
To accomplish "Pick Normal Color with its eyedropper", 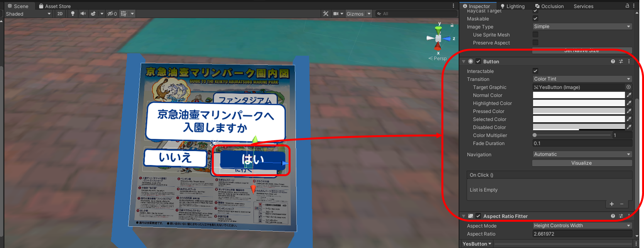I will point(629,95).
